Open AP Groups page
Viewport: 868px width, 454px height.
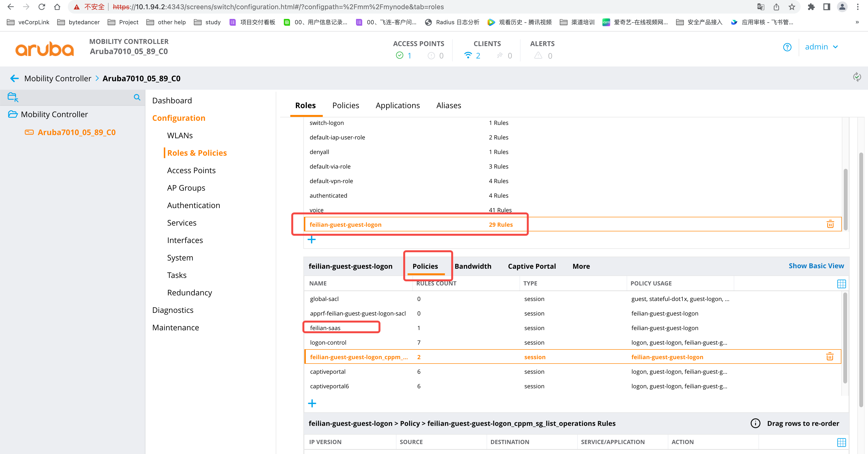coord(186,188)
